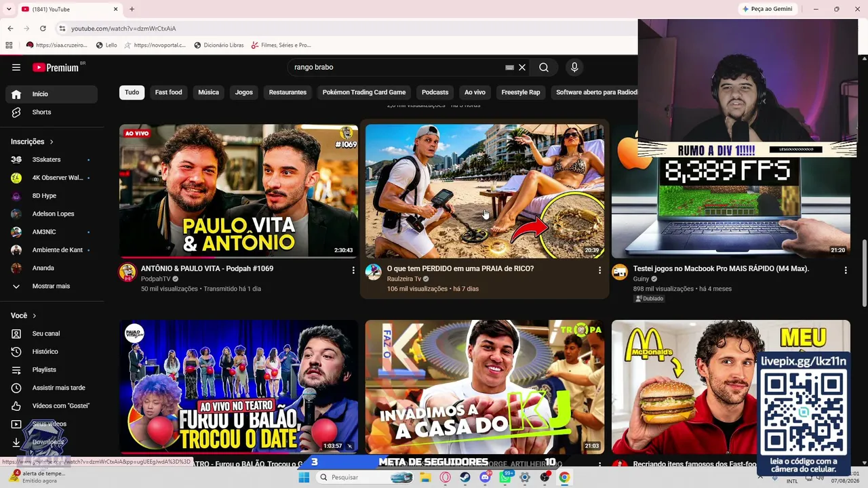Open options menu for the Podpah #1069 video

pyautogui.click(x=353, y=270)
